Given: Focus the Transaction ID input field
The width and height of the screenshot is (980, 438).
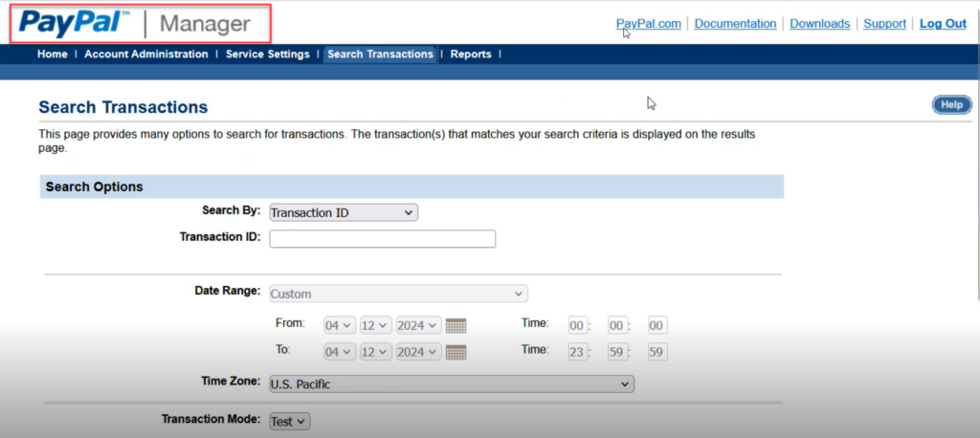Looking at the screenshot, I should coord(383,239).
